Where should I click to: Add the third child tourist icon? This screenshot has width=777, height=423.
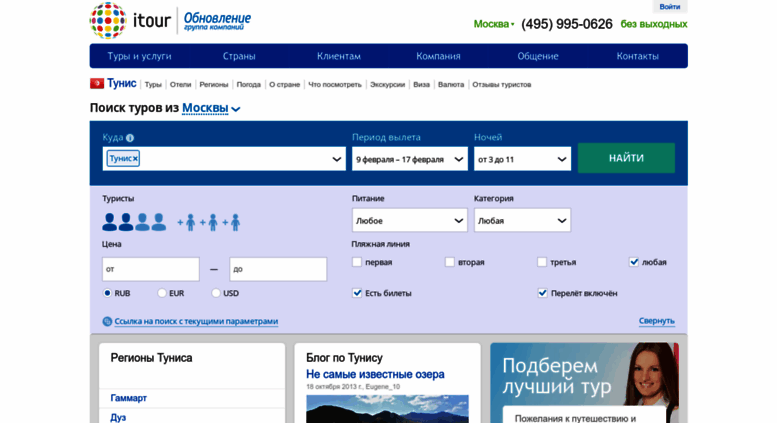(233, 222)
